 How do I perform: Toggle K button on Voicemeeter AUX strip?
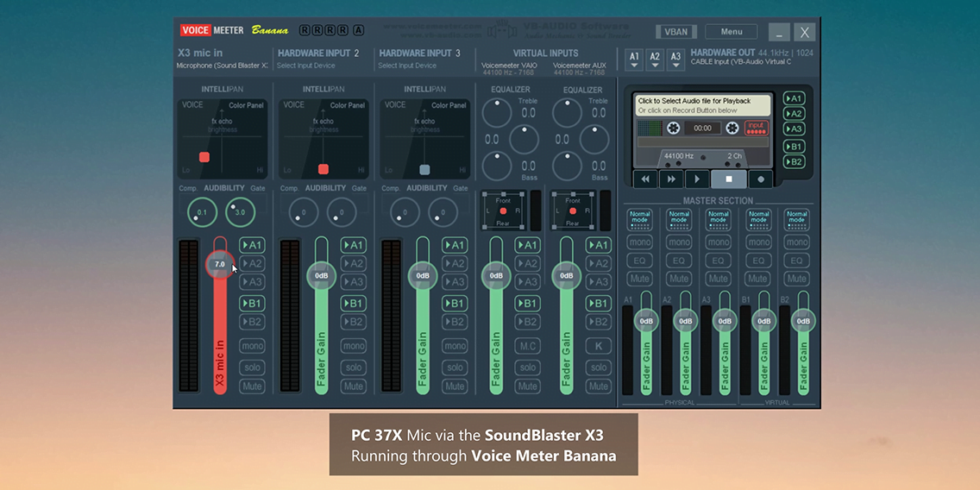tap(598, 346)
